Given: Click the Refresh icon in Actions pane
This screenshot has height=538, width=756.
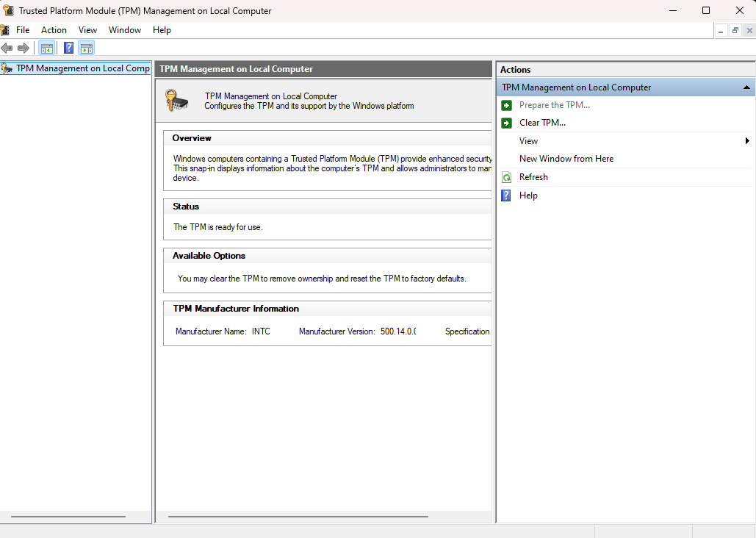Looking at the screenshot, I should [506, 178].
